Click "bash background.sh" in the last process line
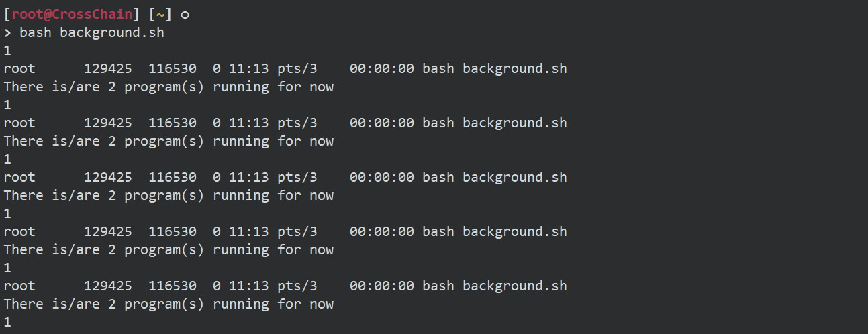The image size is (868, 334). (494, 286)
